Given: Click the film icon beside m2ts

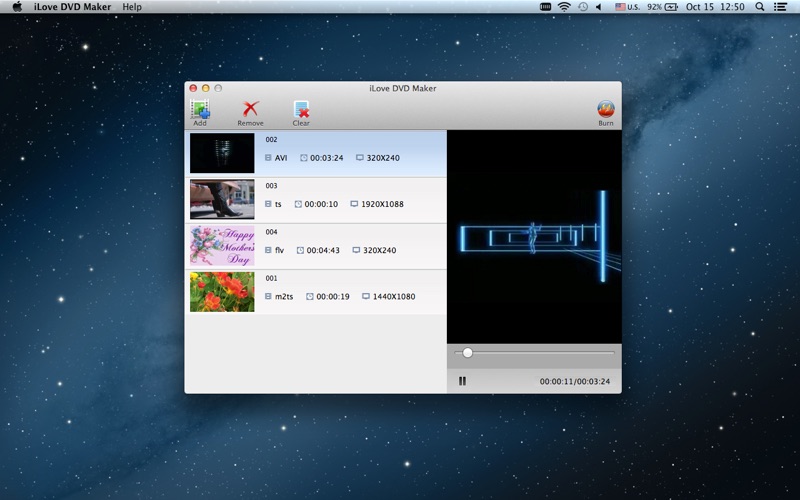Looking at the screenshot, I should (268, 296).
